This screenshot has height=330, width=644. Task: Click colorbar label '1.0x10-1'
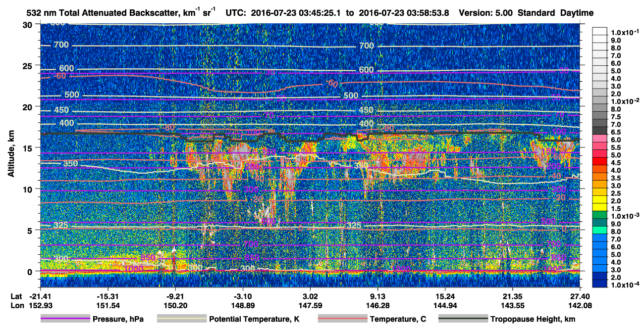(x=625, y=32)
